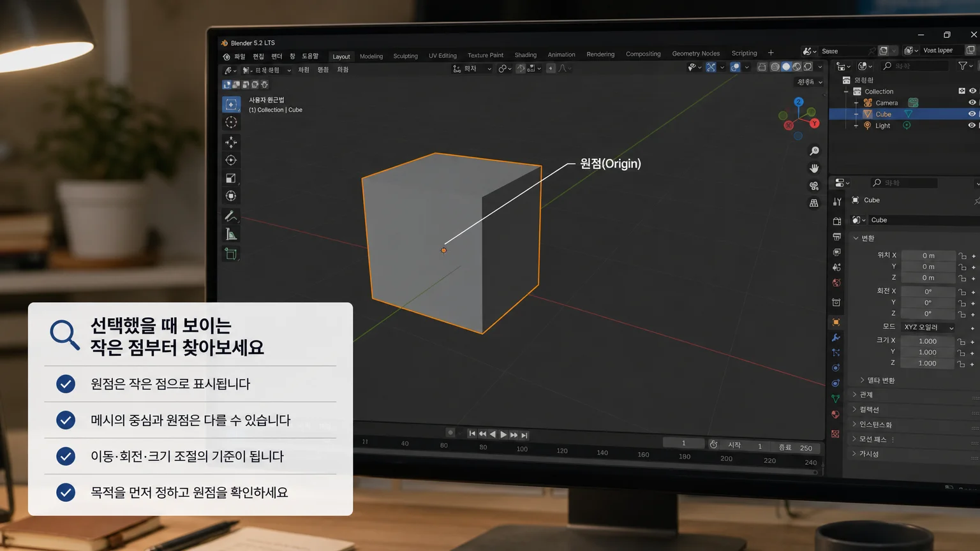Open the 파일 (File) menu
Image resolution: width=980 pixels, height=551 pixels.
(x=240, y=57)
